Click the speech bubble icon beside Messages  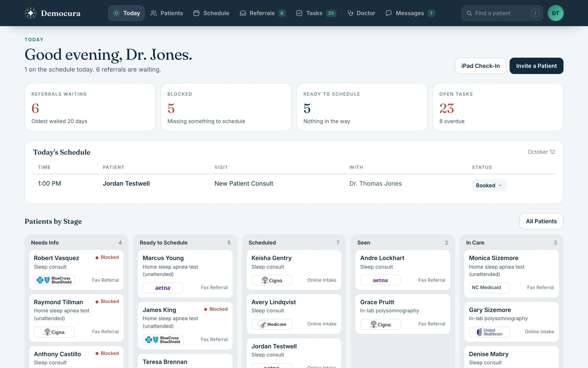(389, 13)
